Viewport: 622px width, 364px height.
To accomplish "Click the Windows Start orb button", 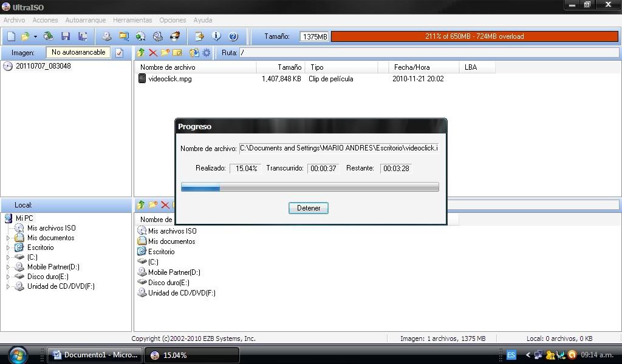I will [x=18, y=354].
